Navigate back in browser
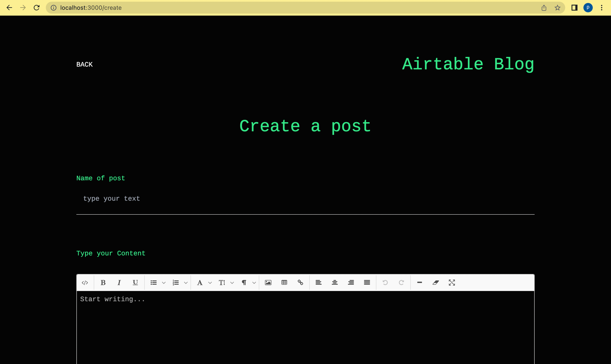Image resolution: width=611 pixels, height=364 pixels. coord(10,8)
